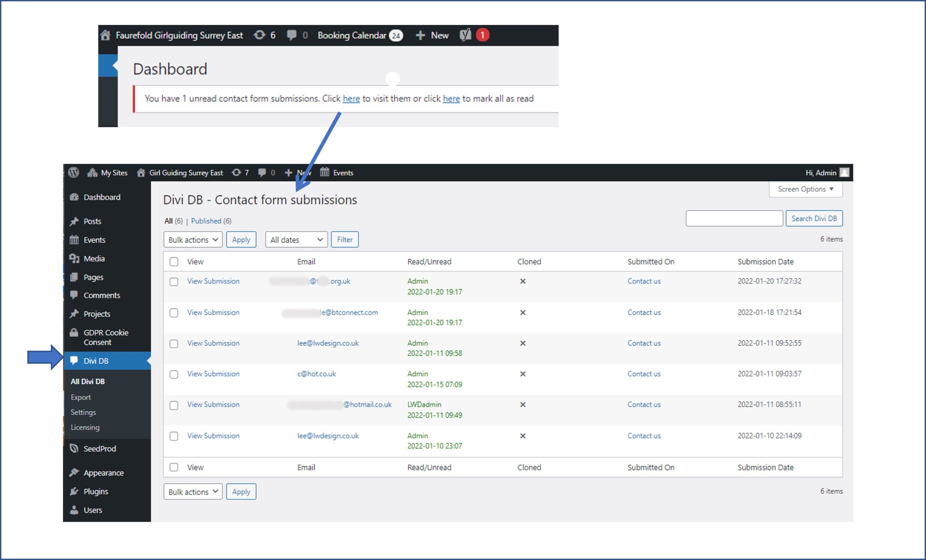Open c@hot.co.uk email link
Viewport: 926px width, 560px height.
tap(317, 374)
